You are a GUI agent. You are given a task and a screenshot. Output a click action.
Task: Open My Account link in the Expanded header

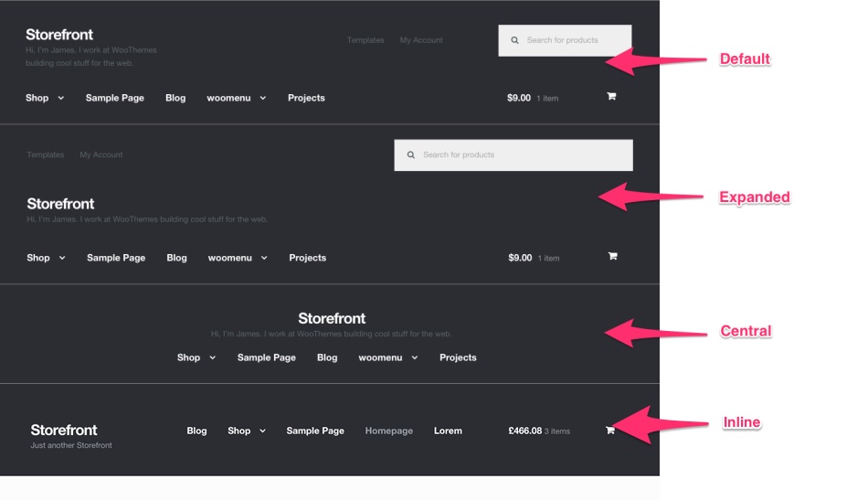click(101, 154)
